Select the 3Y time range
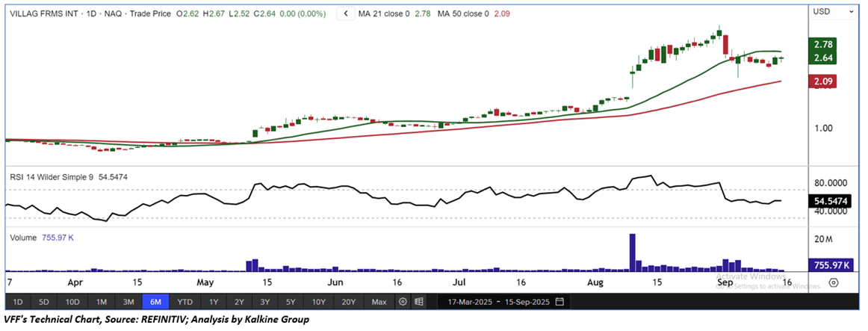The width and height of the screenshot is (868, 331). 265,302
